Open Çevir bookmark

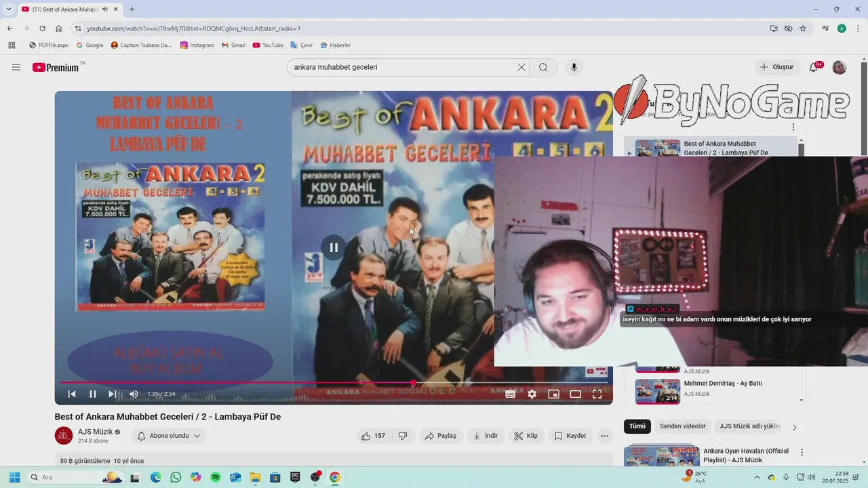(x=302, y=45)
